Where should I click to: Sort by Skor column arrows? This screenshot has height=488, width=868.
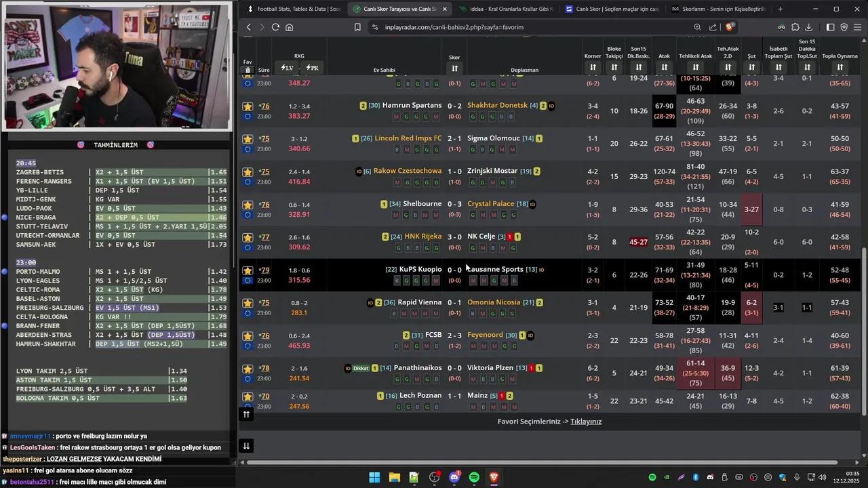click(454, 68)
